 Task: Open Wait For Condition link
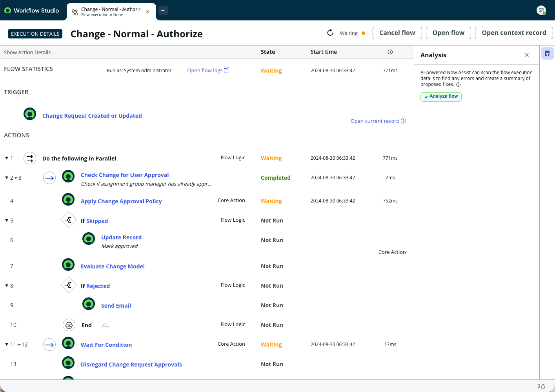106,345
